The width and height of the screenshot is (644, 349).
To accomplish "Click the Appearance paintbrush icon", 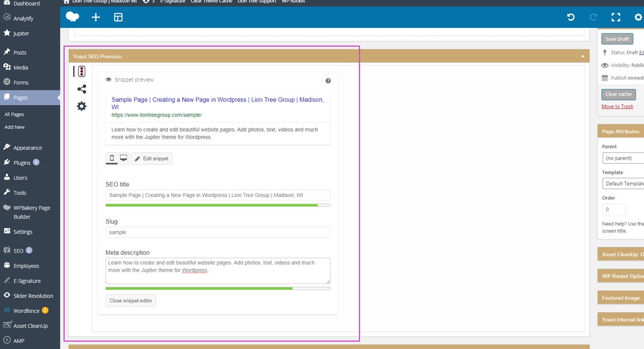I will (x=7, y=147).
